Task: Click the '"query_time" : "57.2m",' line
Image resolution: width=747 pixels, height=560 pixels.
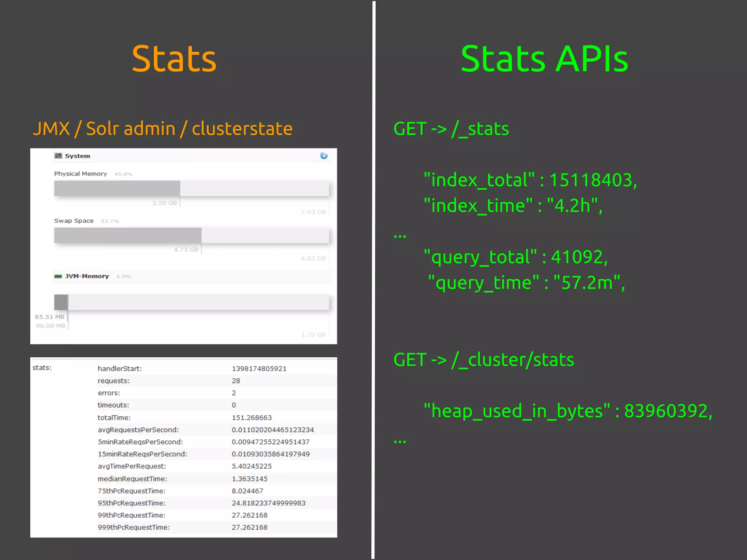Action: [527, 283]
